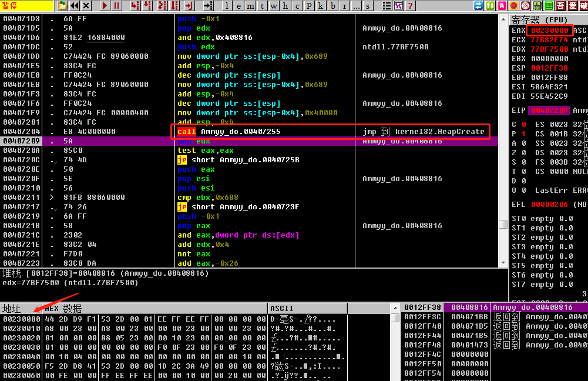Viewport: 588px width, 381px height.
Task: Select the EAX register value 00230000
Action: tap(549, 31)
